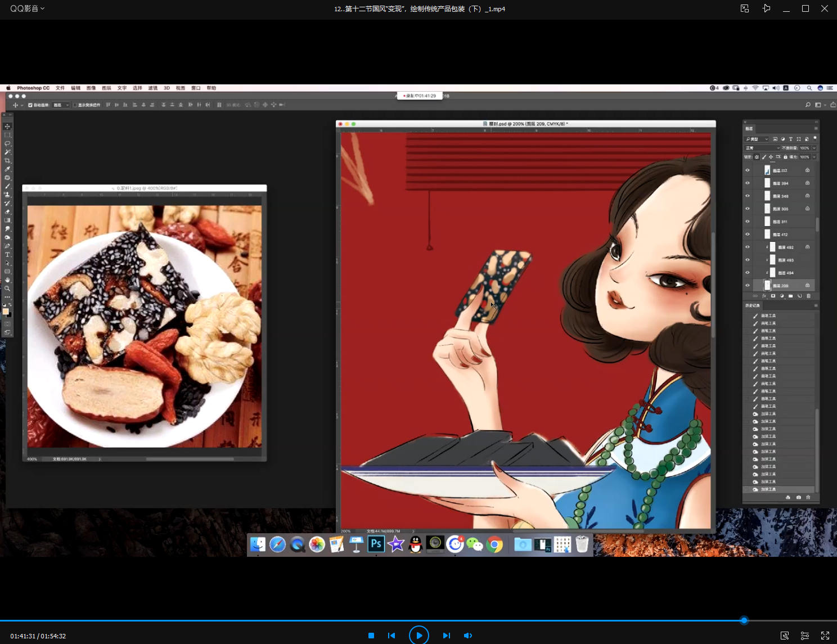Click the Create new layer icon
The height and width of the screenshot is (644, 837).
[x=799, y=296]
